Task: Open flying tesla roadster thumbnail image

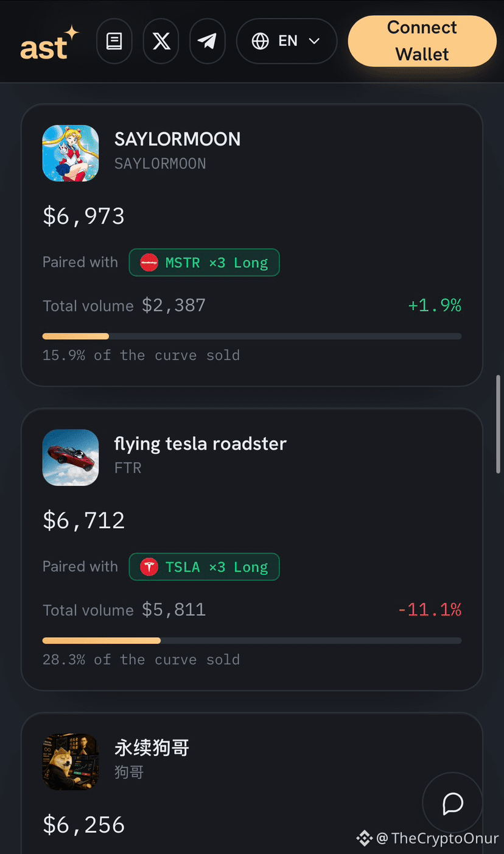Action: (71, 457)
